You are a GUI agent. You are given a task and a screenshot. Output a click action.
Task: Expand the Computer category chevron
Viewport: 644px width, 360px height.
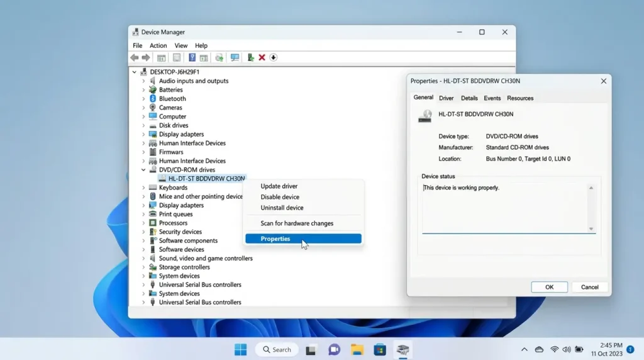click(x=143, y=116)
